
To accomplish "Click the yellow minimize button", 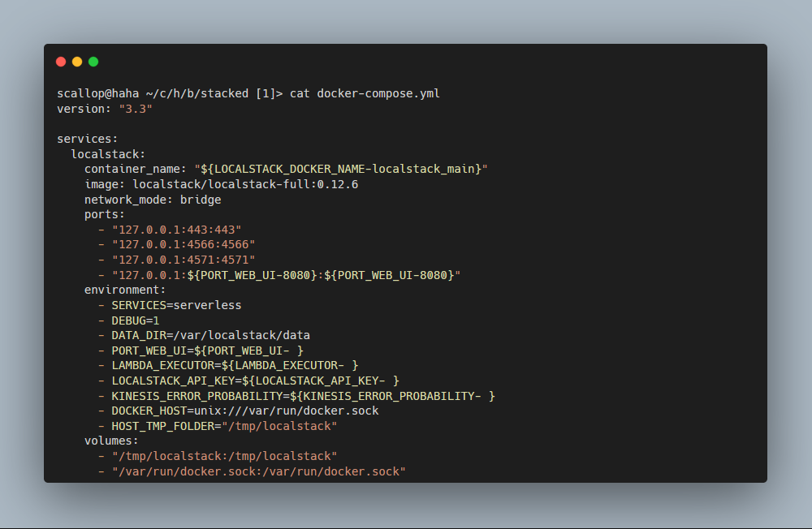I will click(x=77, y=61).
